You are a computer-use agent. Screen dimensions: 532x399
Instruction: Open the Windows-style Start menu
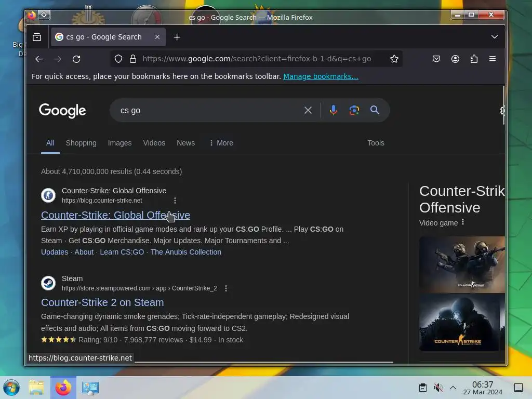coord(11,388)
